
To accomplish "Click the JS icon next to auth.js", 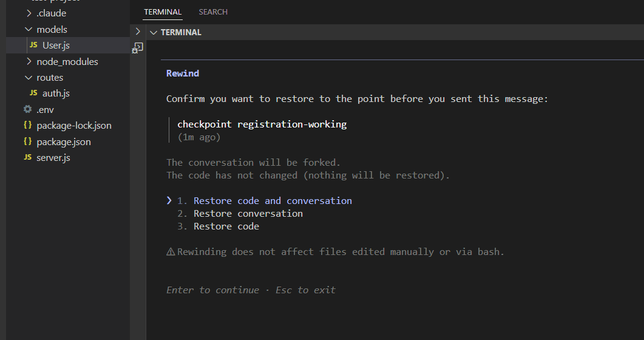I will tap(33, 93).
